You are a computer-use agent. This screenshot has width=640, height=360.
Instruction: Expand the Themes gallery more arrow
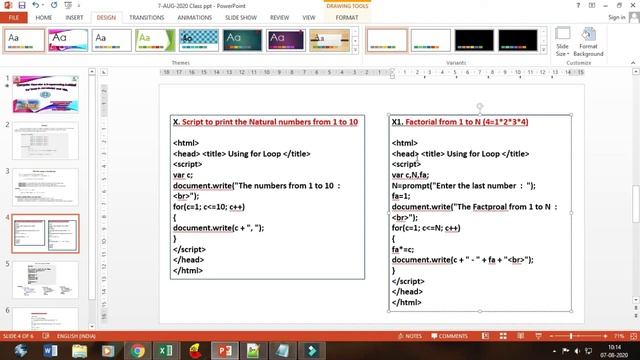tap(355, 50)
